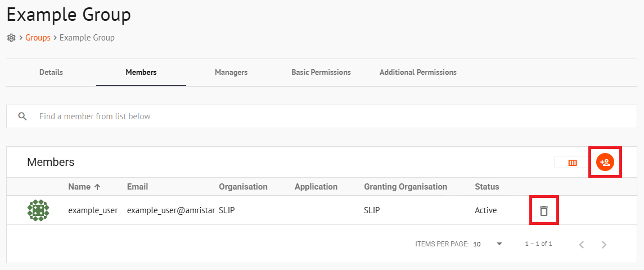Open the Managers tab
Viewport: 644px width, 270px height.
231,73
